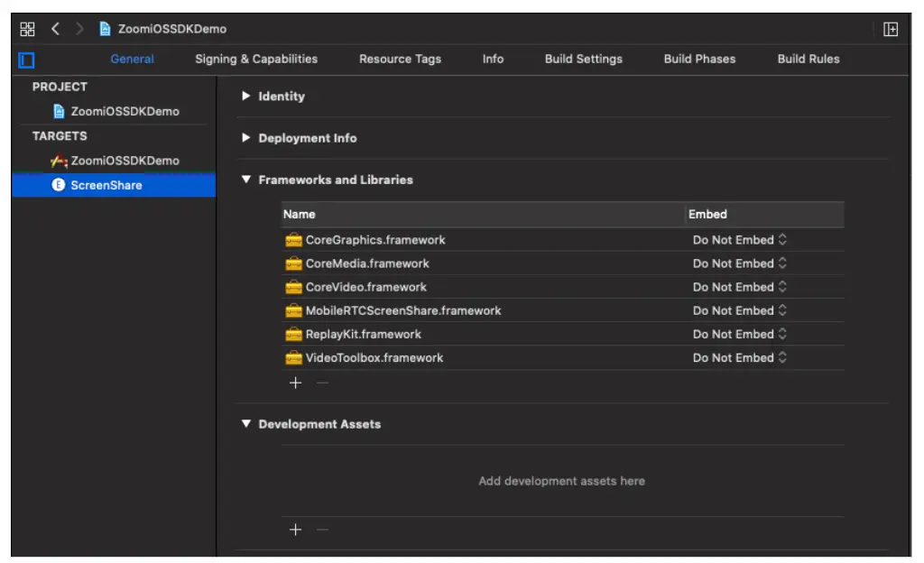Toggle the targets sidebar panel icon
The image size is (924, 563).
26,60
